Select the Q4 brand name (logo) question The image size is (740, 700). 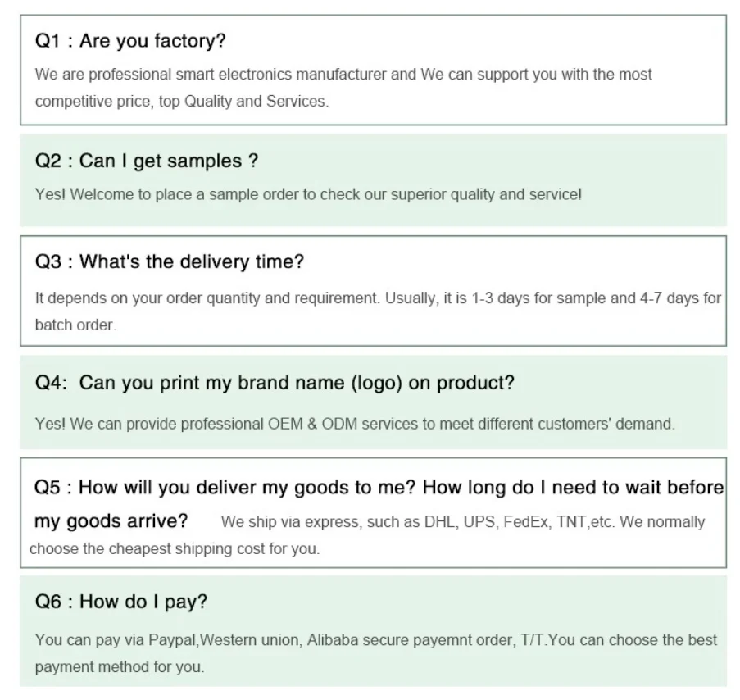click(x=274, y=384)
